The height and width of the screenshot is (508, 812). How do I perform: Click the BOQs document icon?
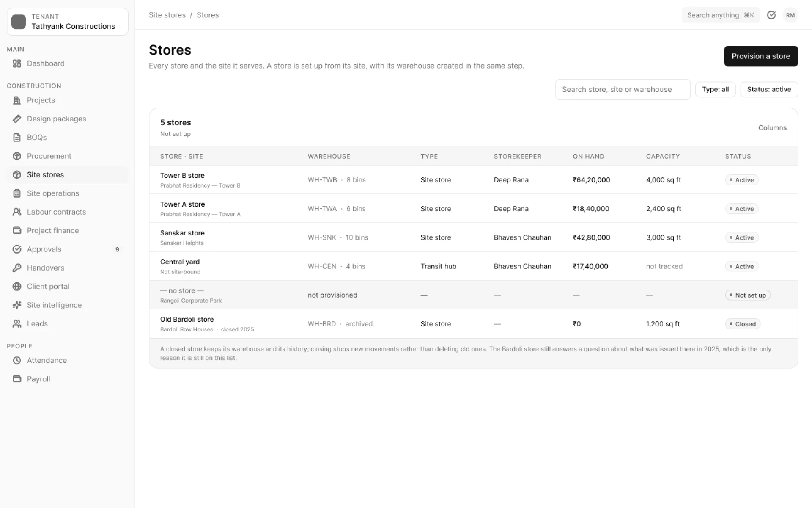click(x=17, y=138)
